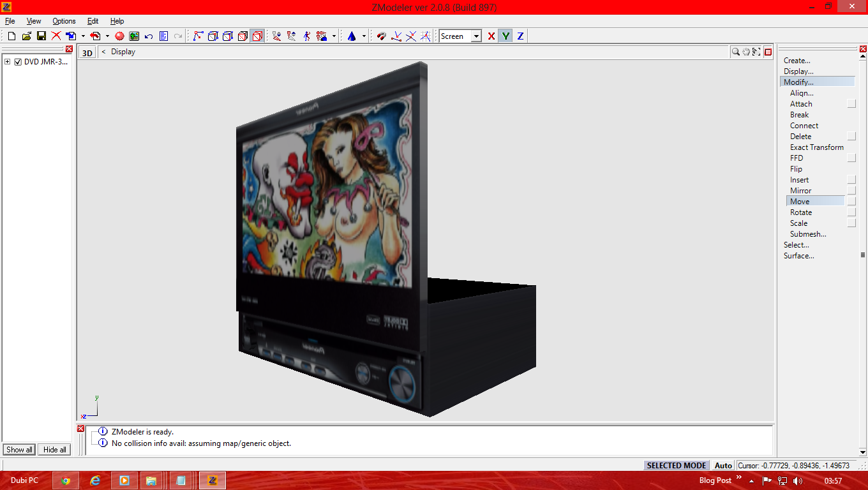This screenshot has height=490, width=868.
Task: Open the selection tools dropdown arrow
Action: tap(334, 36)
